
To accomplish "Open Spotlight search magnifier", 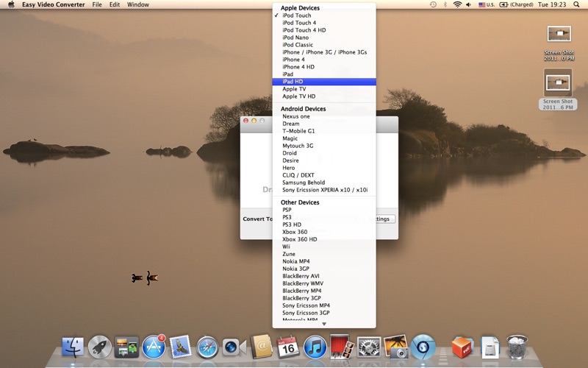I will point(576,4).
